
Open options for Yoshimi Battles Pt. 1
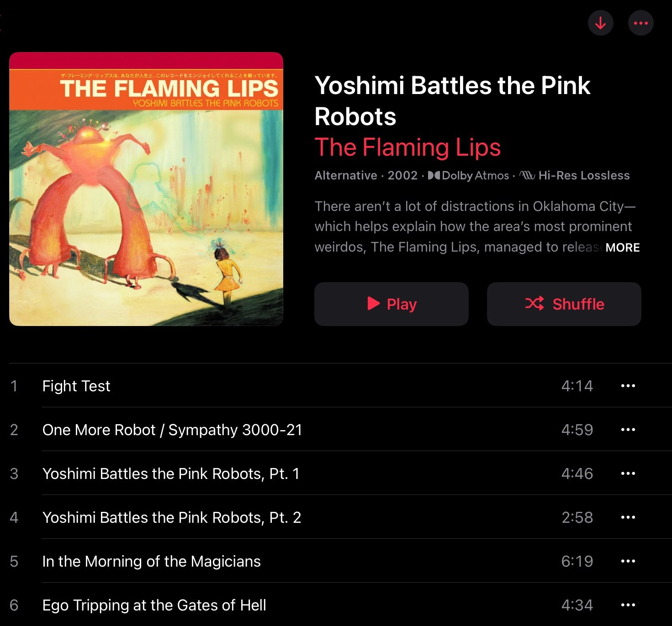click(x=628, y=473)
